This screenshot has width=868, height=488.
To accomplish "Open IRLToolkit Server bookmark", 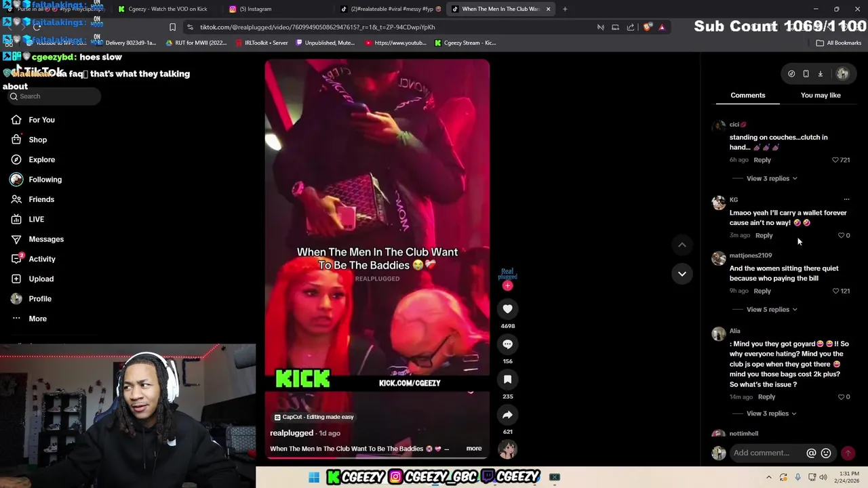I will pyautogui.click(x=262, y=43).
